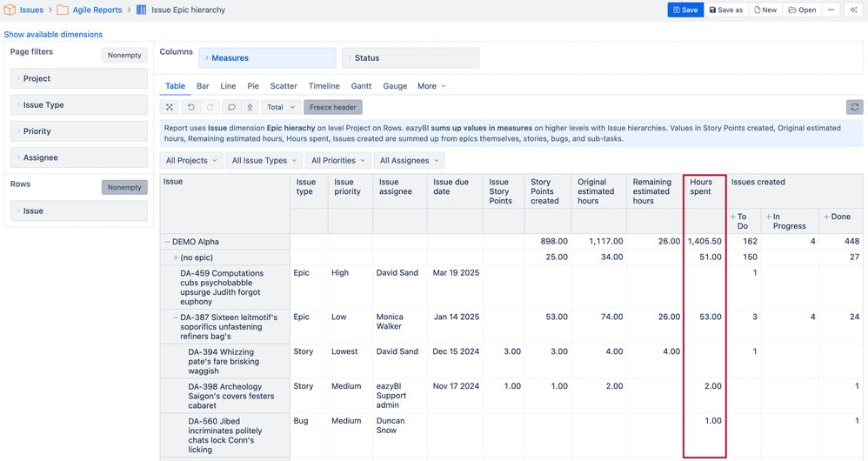Click the sparkle assistant icon
The image size is (868, 461).
pyautogui.click(x=854, y=10)
